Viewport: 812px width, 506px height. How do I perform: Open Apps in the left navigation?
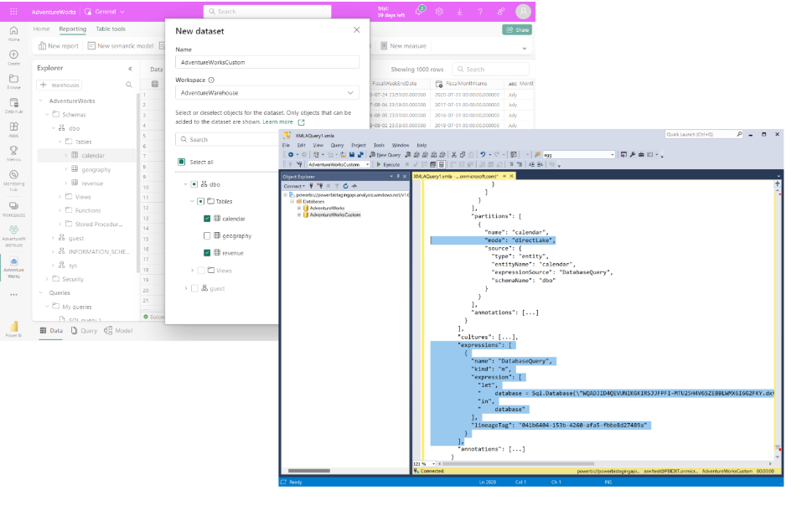click(14, 130)
